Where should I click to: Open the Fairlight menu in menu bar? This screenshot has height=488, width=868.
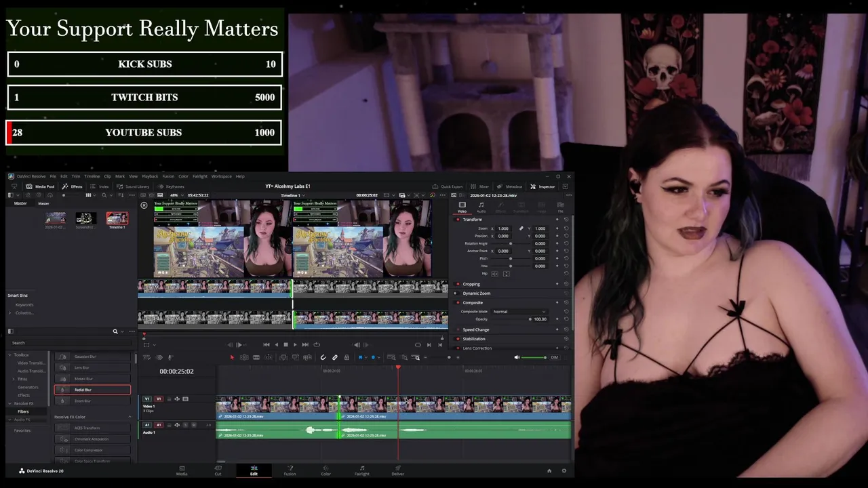click(x=200, y=176)
